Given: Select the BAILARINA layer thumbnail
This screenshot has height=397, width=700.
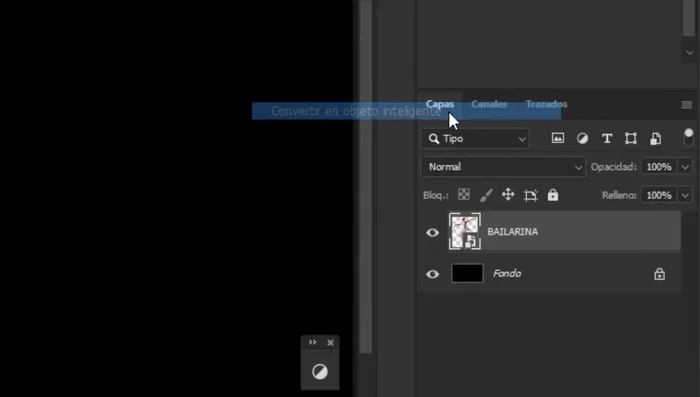Looking at the screenshot, I should tap(465, 231).
